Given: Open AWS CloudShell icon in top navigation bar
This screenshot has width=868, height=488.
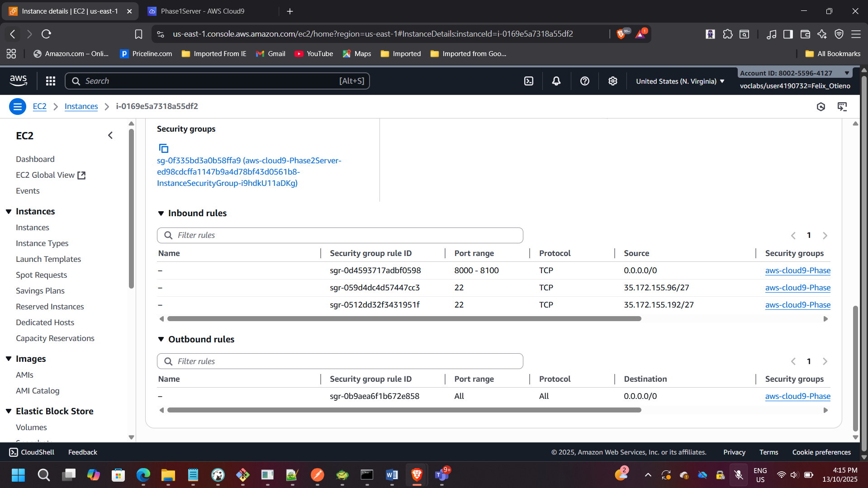Looking at the screenshot, I should coord(529,81).
